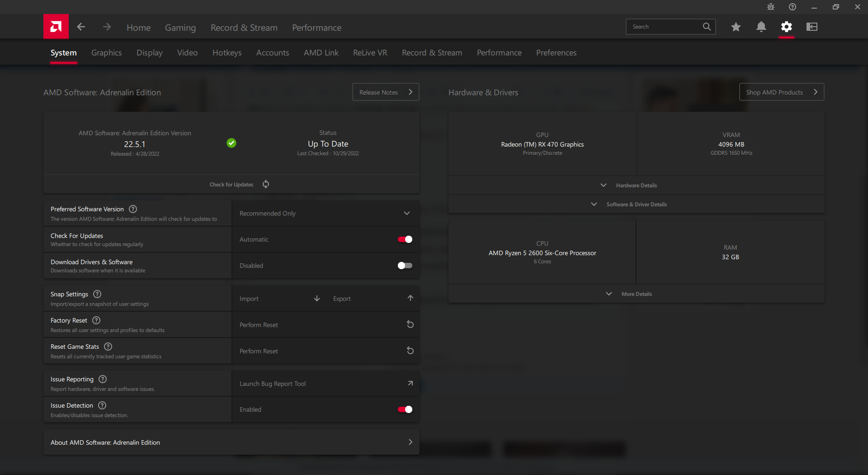868x475 pixels.
Task: Go forward using the right arrow
Action: [x=107, y=27]
